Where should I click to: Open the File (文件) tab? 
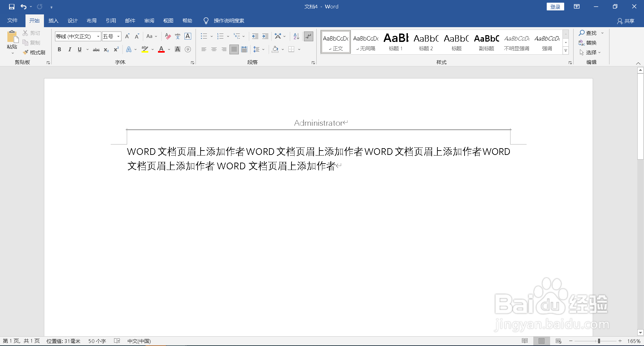pos(12,21)
